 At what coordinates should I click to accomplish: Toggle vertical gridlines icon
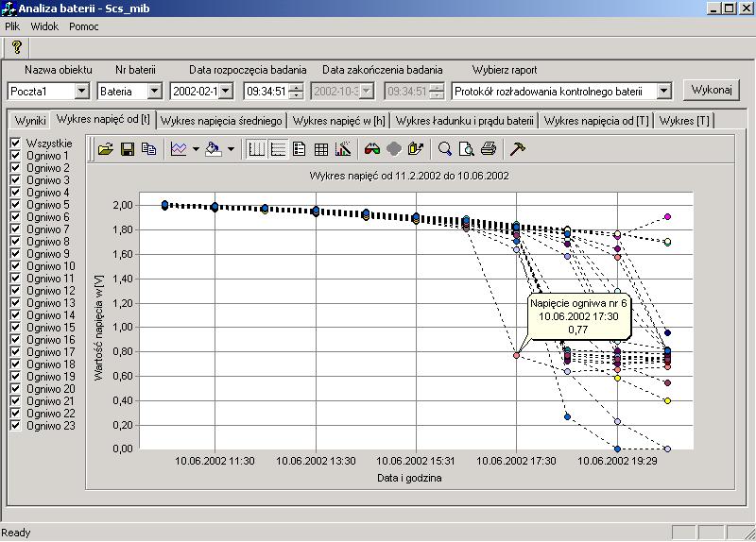point(256,149)
